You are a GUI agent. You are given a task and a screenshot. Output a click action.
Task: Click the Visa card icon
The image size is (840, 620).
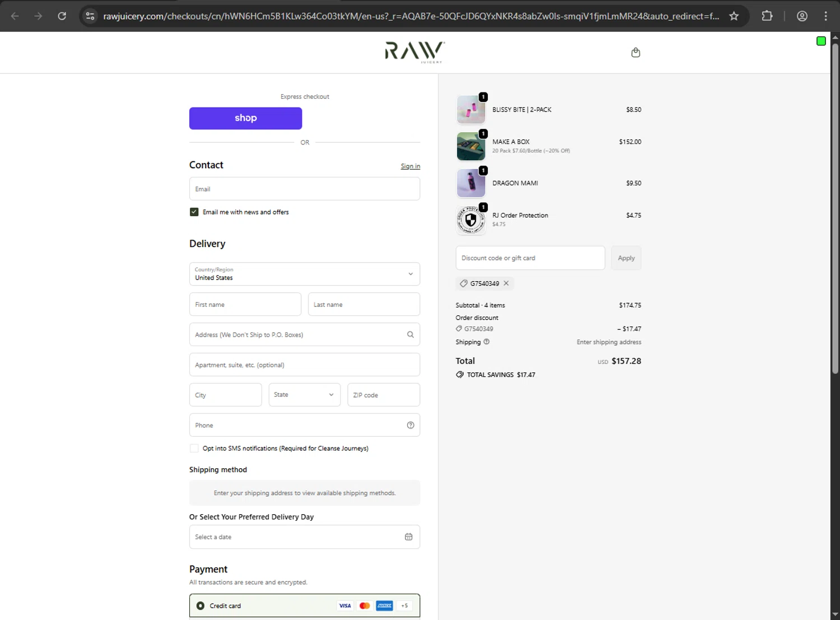345,605
